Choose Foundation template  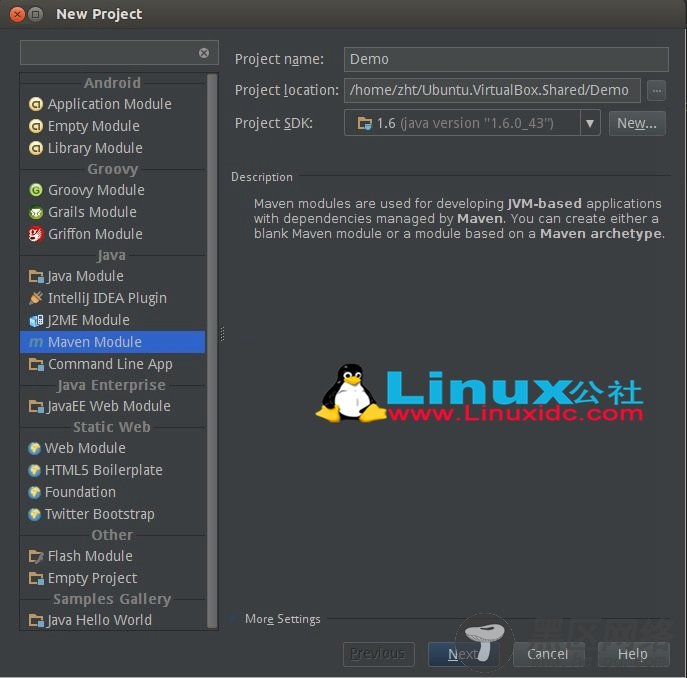112,492
